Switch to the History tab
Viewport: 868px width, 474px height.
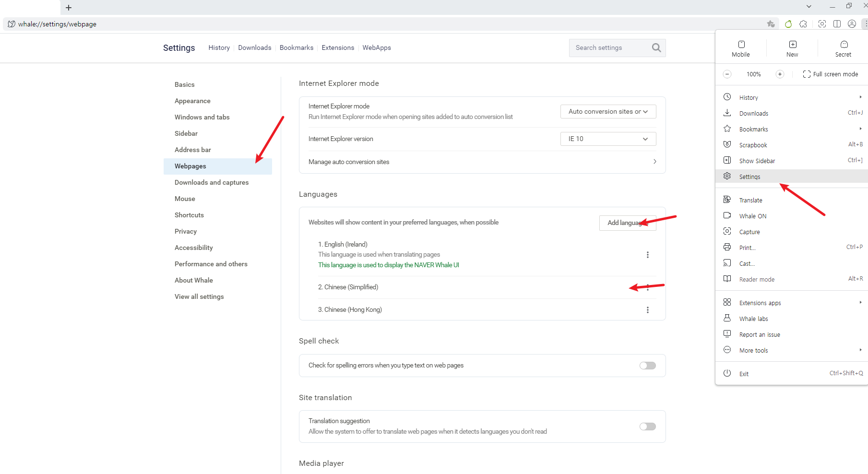point(219,47)
